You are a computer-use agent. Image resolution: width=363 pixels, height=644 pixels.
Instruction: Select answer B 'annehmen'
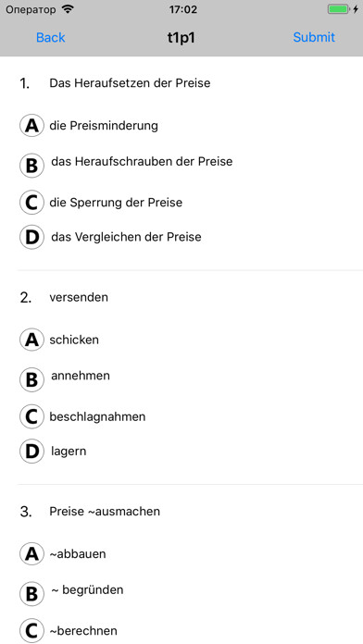[31, 380]
